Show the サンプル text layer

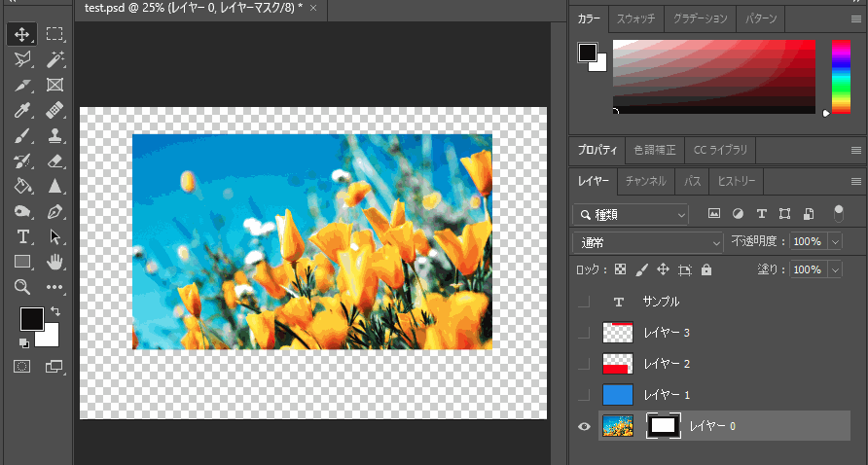click(584, 302)
